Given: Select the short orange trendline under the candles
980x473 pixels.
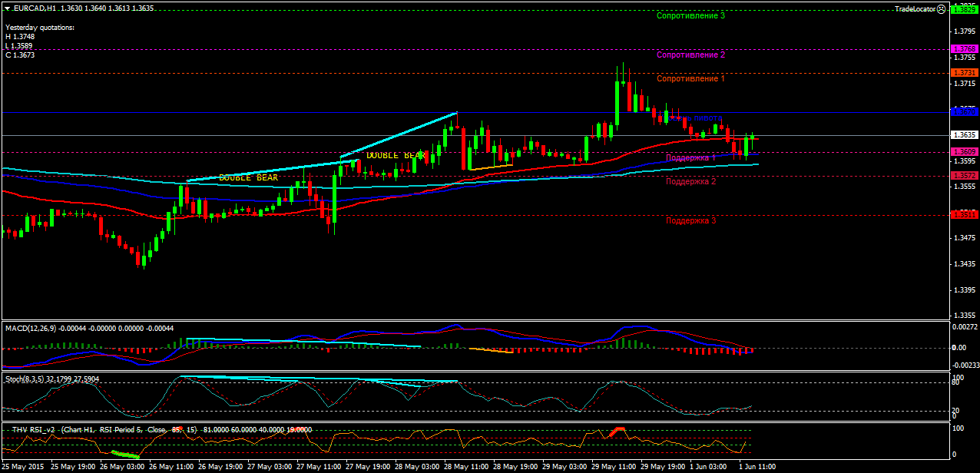Looking at the screenshot, I should click(490, 167).
